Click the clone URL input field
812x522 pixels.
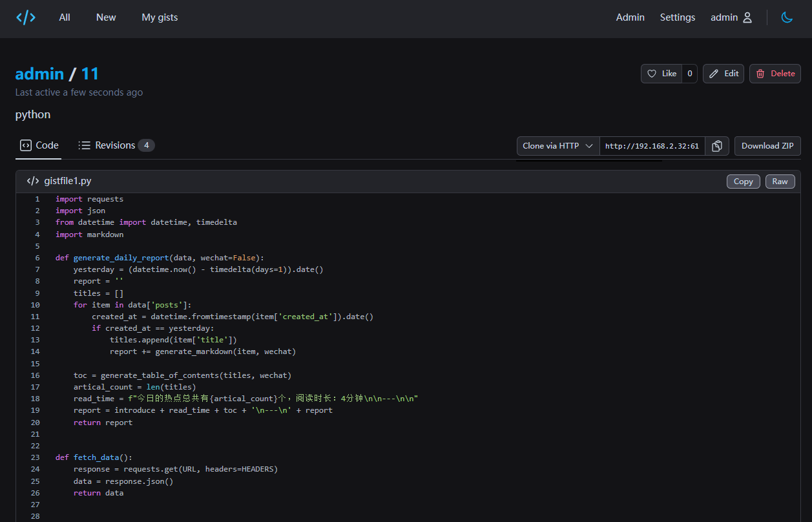(x=652, y=146)
